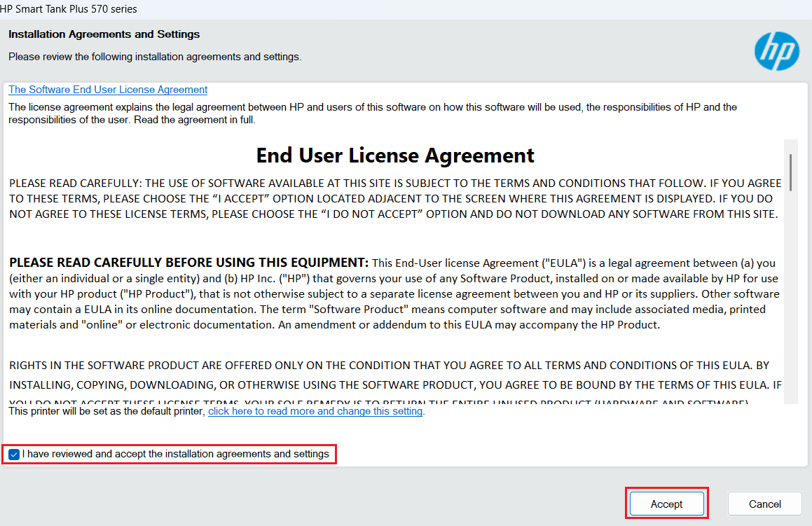Click the link to change default printer setting

click(315, 411)
